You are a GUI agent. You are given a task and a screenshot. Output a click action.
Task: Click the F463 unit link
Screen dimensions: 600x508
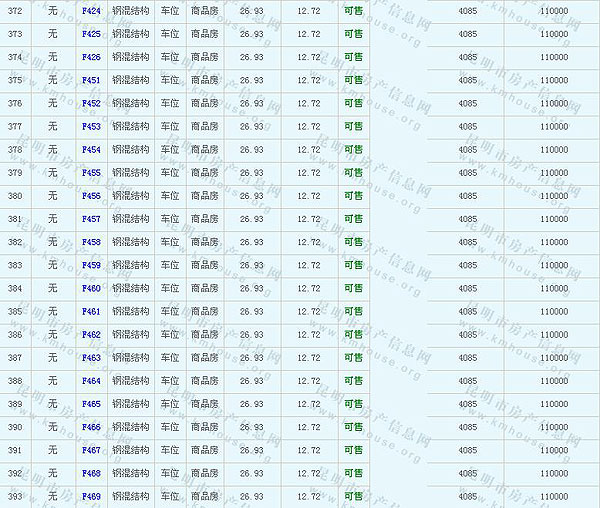[x=91, y=358]
